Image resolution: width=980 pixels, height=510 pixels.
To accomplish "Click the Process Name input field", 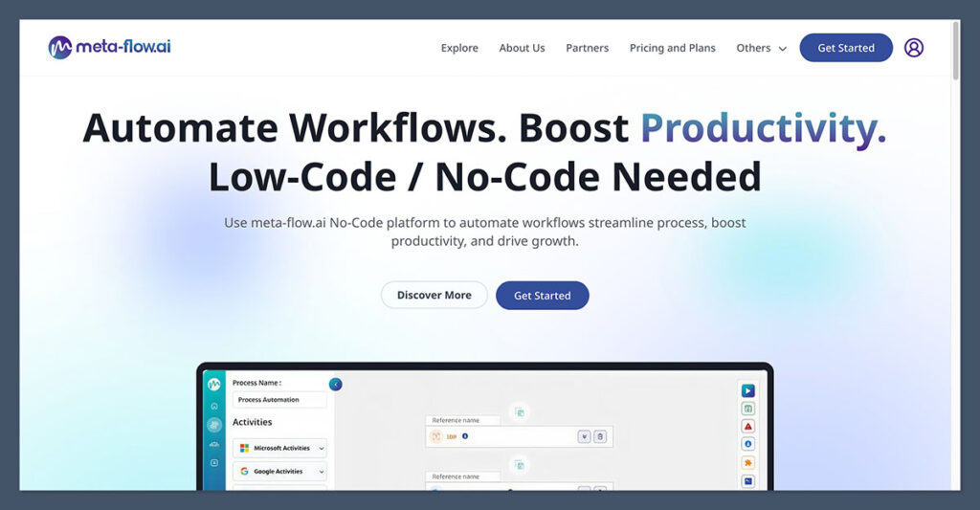I will 279,399.
